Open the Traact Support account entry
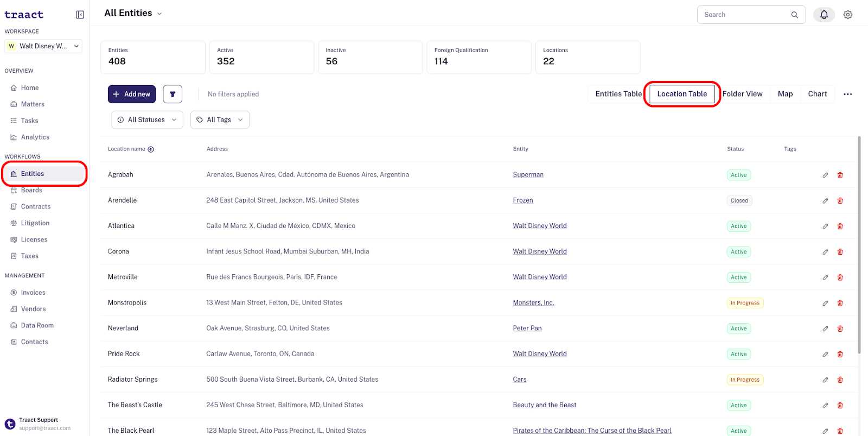The image size is (868, 436). [43, 424]
